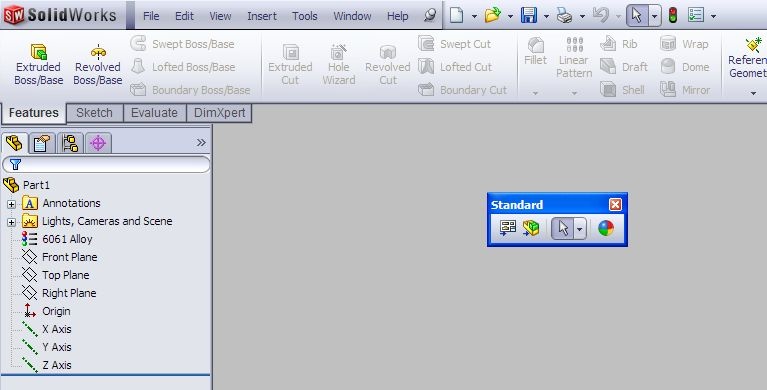Click the Revolved Cut tool
The height and width of the screenshot is (390, 767).
387,65
